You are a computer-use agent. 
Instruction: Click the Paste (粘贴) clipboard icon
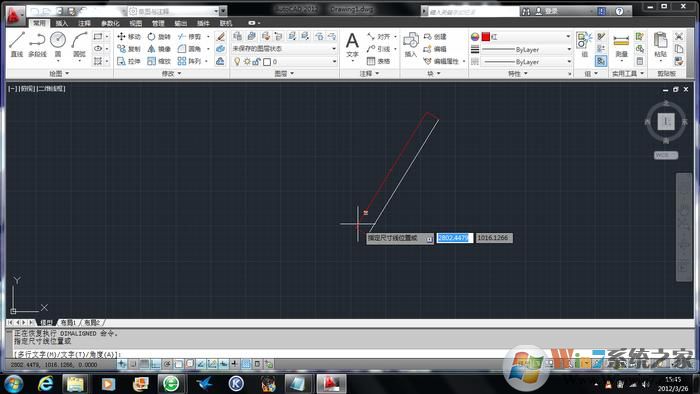(660, 45)
